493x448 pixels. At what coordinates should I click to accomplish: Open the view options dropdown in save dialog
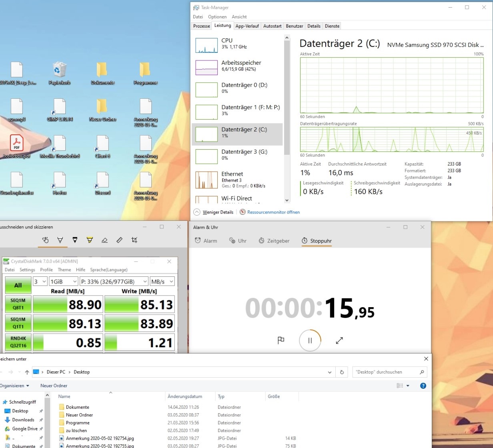[408, 386]
